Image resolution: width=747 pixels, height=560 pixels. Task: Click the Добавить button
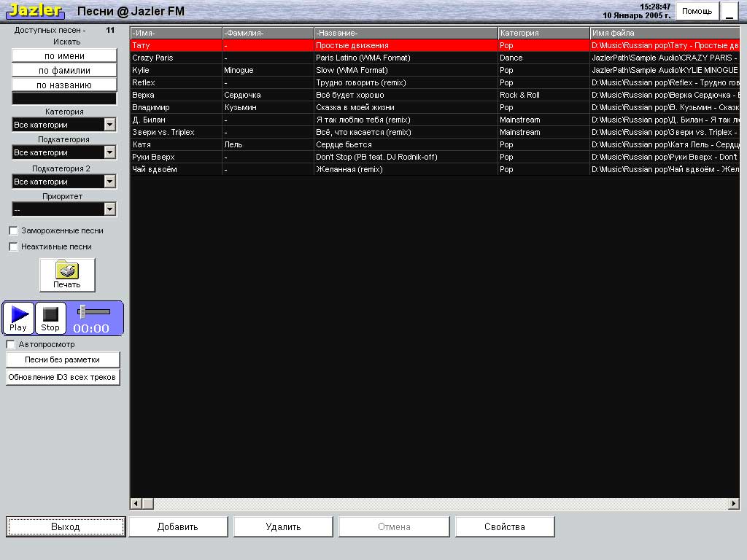(x=178, y=526)
